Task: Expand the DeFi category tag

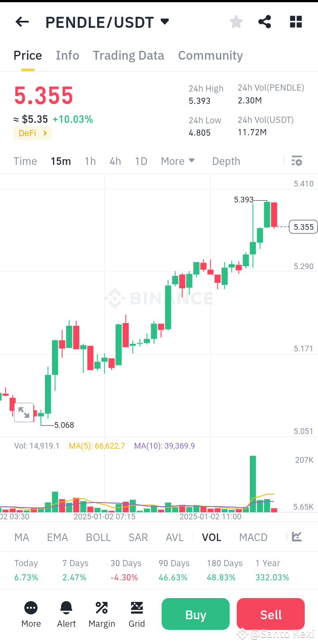Action: [32, 133]
